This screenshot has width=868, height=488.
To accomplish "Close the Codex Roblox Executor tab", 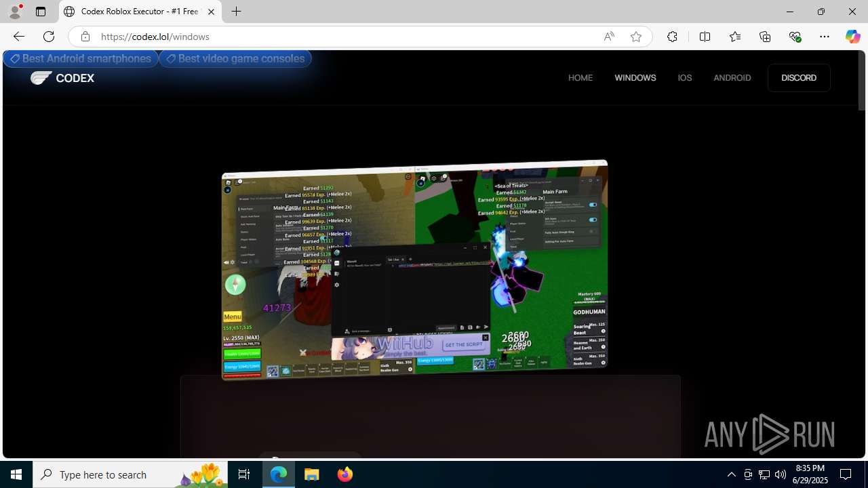I will [211, 12].
